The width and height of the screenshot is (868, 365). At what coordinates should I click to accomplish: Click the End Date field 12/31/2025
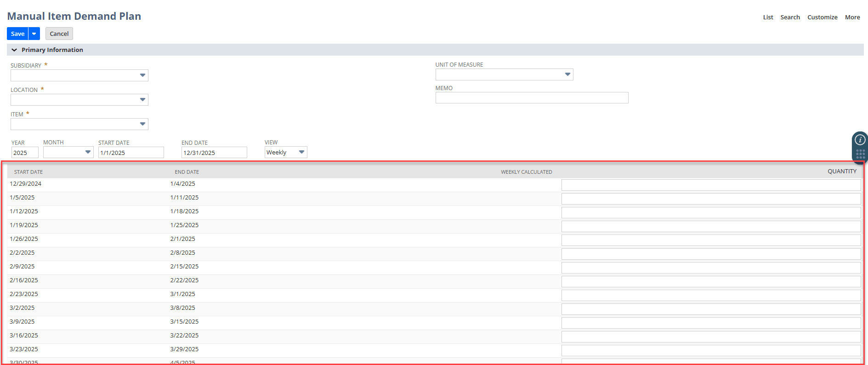(214, 153)
